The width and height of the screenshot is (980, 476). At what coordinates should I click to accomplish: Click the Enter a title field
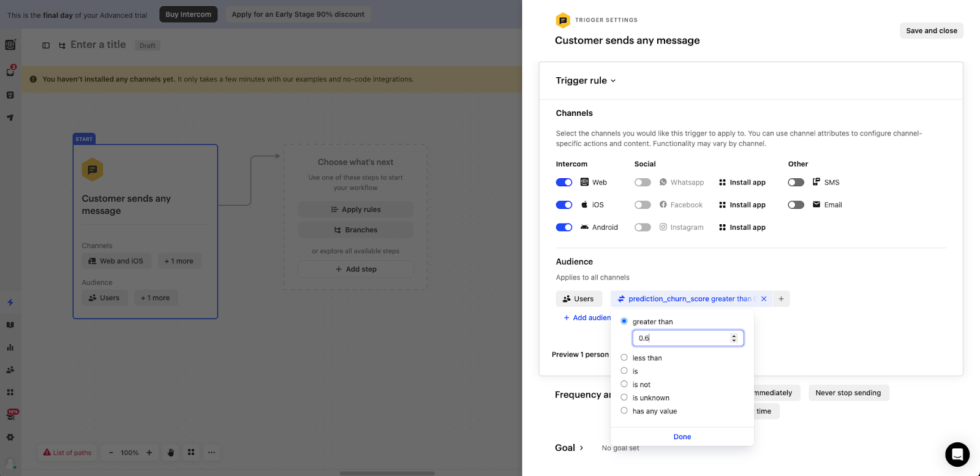98,45
